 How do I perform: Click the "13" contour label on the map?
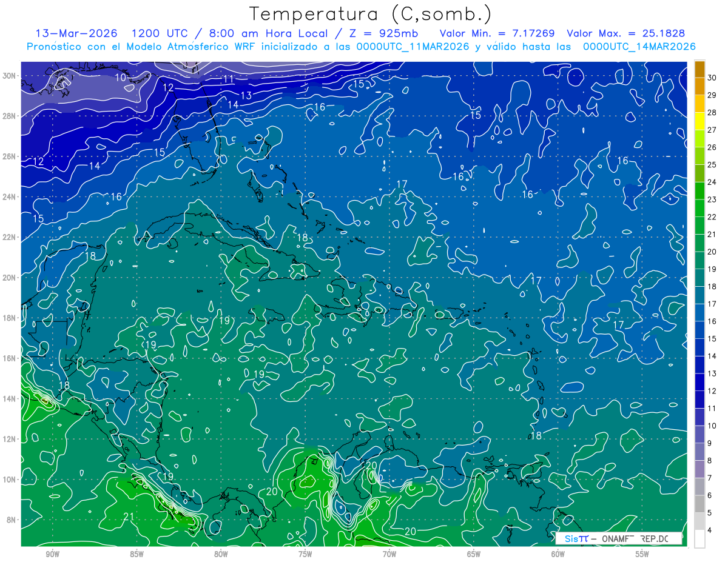pos(246,96)
